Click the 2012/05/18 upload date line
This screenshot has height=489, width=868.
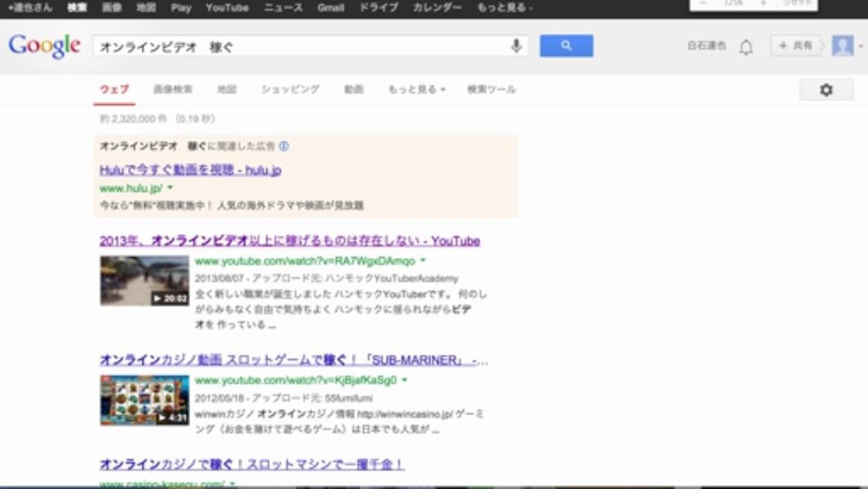[283, 398]
